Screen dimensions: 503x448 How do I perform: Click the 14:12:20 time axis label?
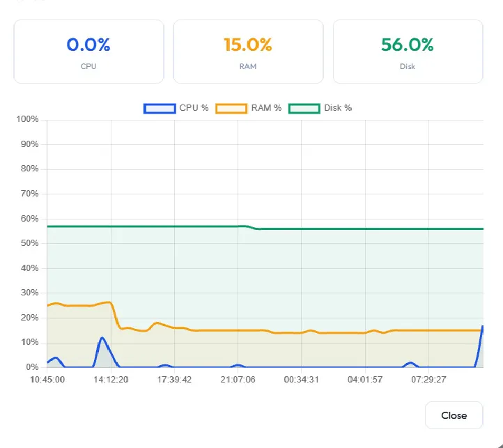coord(111,380)
